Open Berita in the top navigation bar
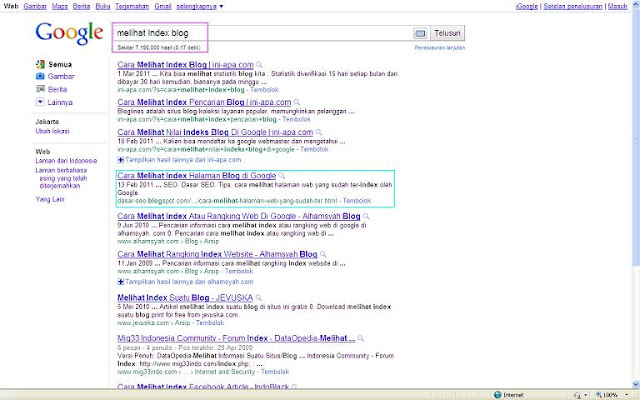The image size is (640, 400). [x=81, y=7]
